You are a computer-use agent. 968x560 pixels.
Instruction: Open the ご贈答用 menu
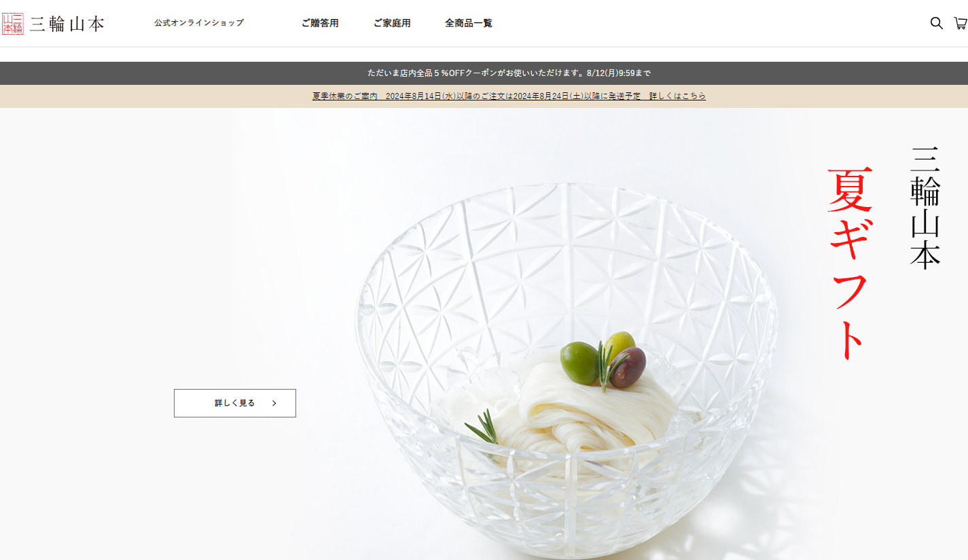pyautogui.click(x=320, y=23)
